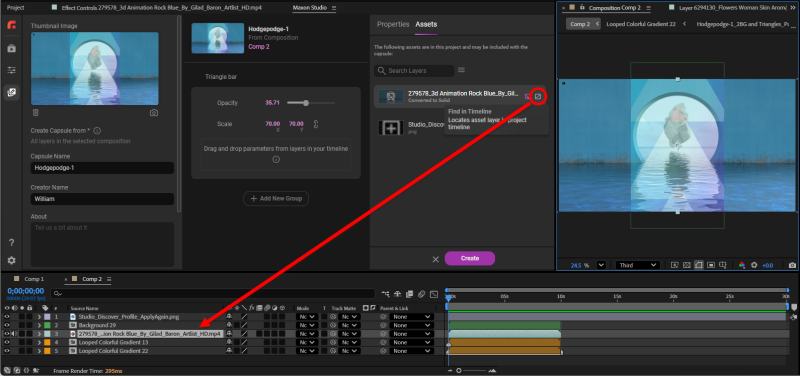800x376 pixels.
Task: Click Find in Timeline icon on 279578 asset
Action: pos(537,96)
